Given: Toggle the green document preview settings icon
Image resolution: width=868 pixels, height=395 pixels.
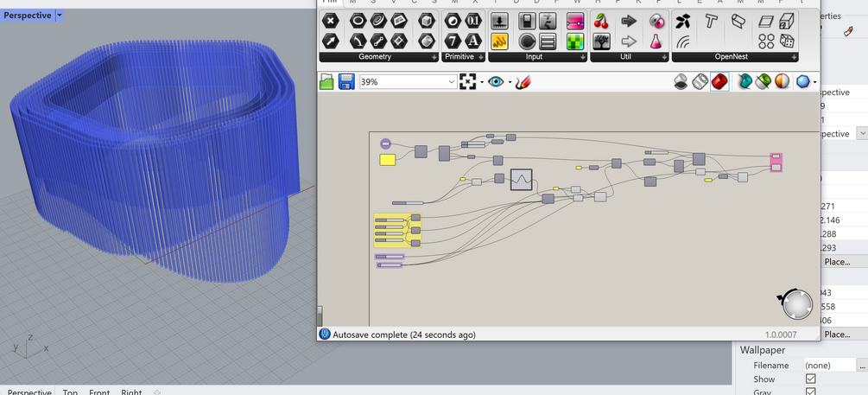Looking at the screenshot, I should 763,82.
